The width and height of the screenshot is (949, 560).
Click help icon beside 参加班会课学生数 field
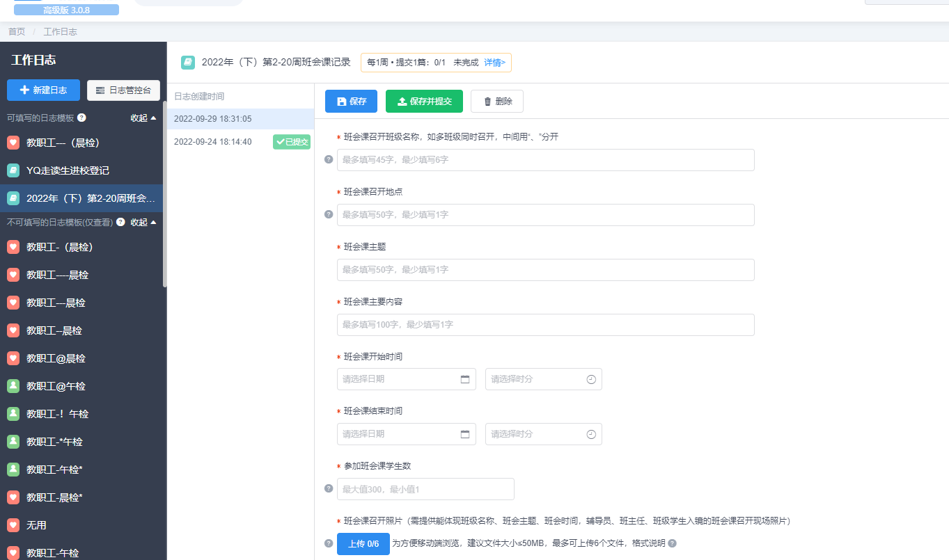click(329, 488)
